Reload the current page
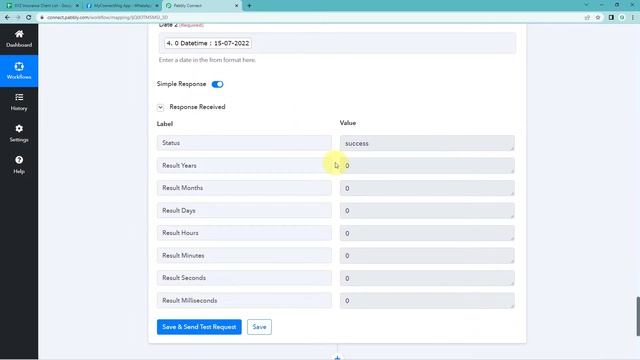This screenshot has height=360, width=640. [29, 18]
